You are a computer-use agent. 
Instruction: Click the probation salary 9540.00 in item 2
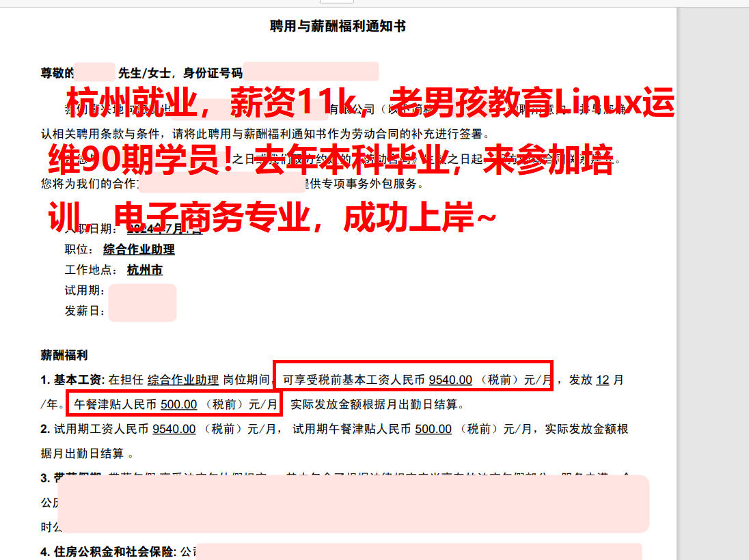pos(174,429)
